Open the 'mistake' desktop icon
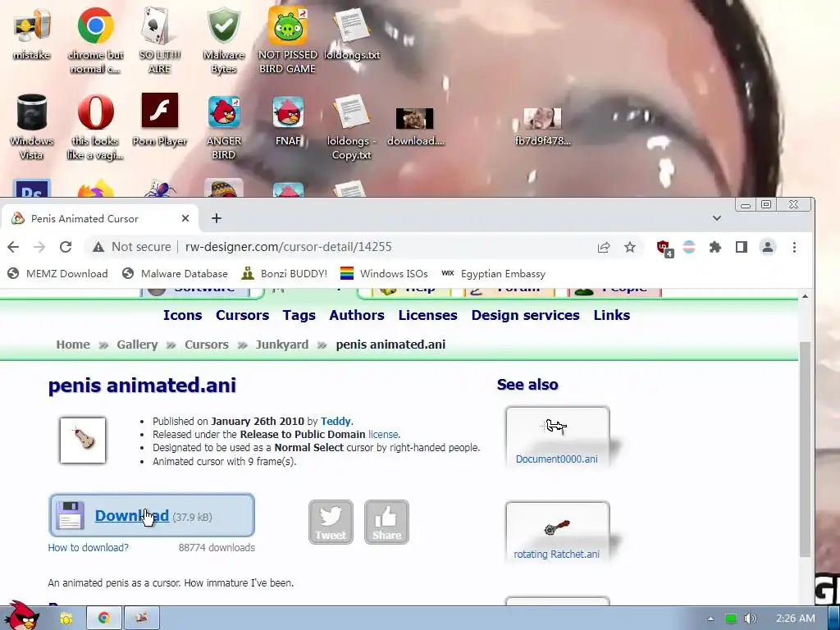Image resolution: width=840 pixels, height=630 pixels. [32, 34]
